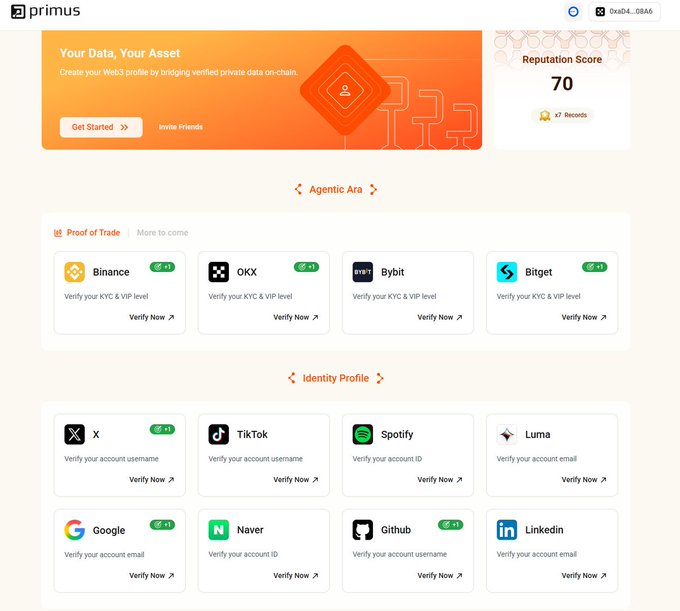Viewport: 680px width, 611px height.
Task: Click the green +1 badge on Bitget
Action: 595,267
